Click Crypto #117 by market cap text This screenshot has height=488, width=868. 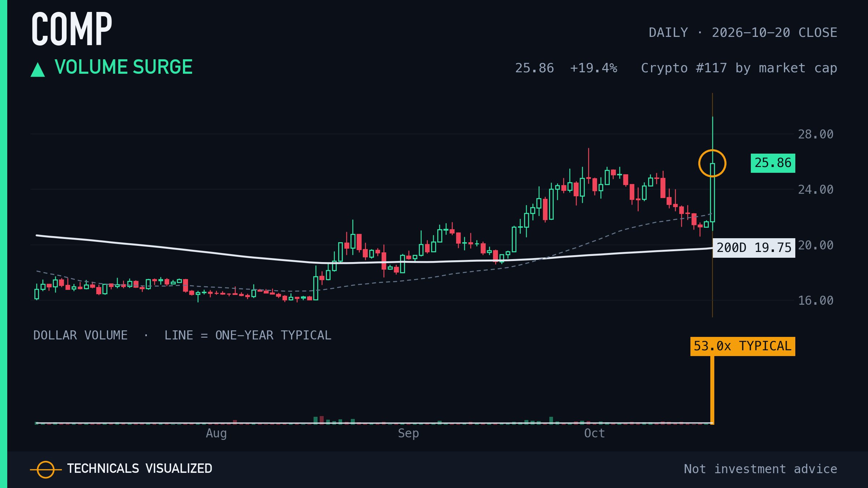739,68
